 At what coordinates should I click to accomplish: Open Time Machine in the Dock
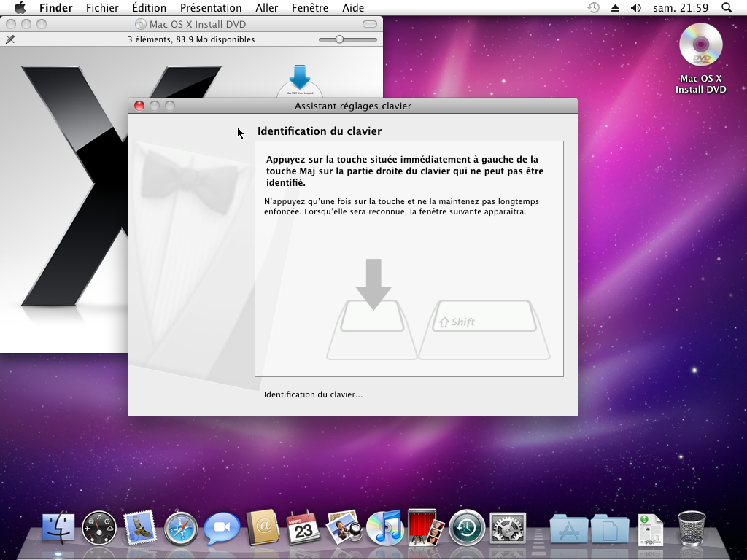[467, 528]
